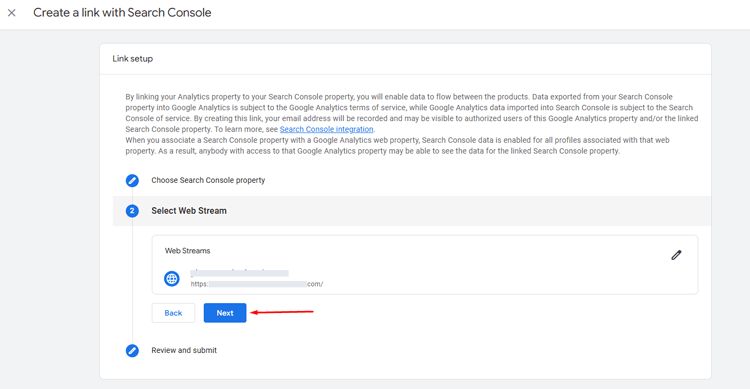Image resolution: width=750 pixels, height=389 pixels.
Task: Click the Choose Search Console property step icon
Action: 132,180
